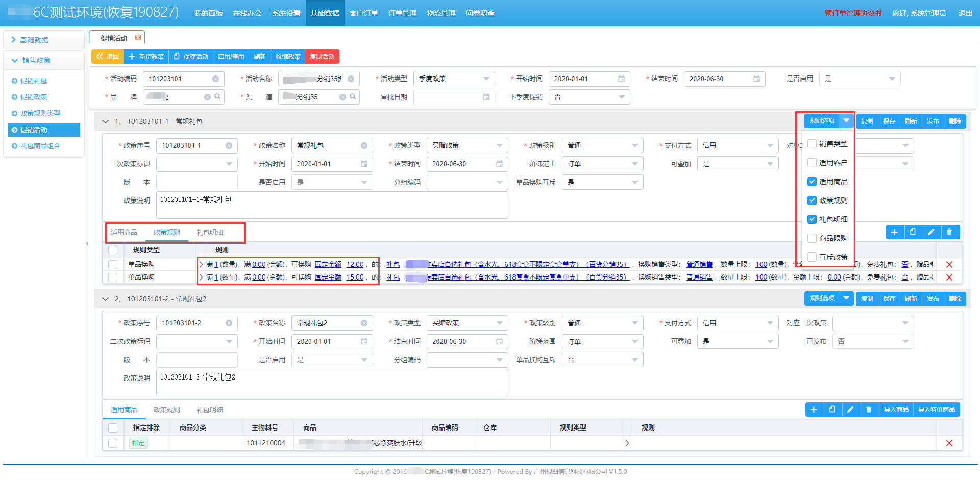The width and height of the screenshot is (980, 480).
Task: Enable 销售类型 rule option
Action: click(x=812, y=144)
